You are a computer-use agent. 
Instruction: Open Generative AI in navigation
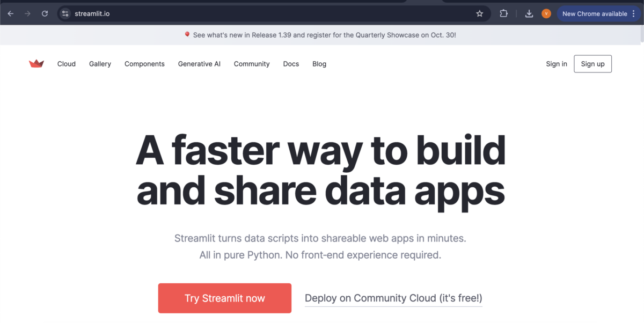pos(199,64)
